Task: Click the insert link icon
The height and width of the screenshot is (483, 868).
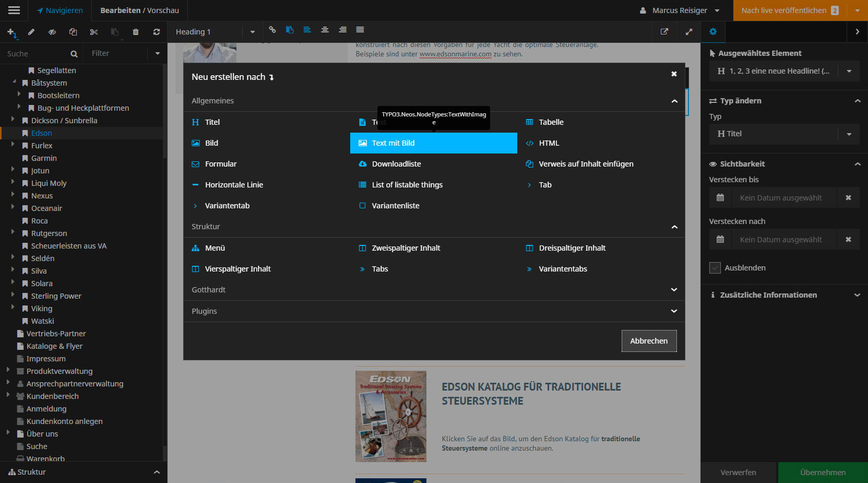Action: point(272,30)
